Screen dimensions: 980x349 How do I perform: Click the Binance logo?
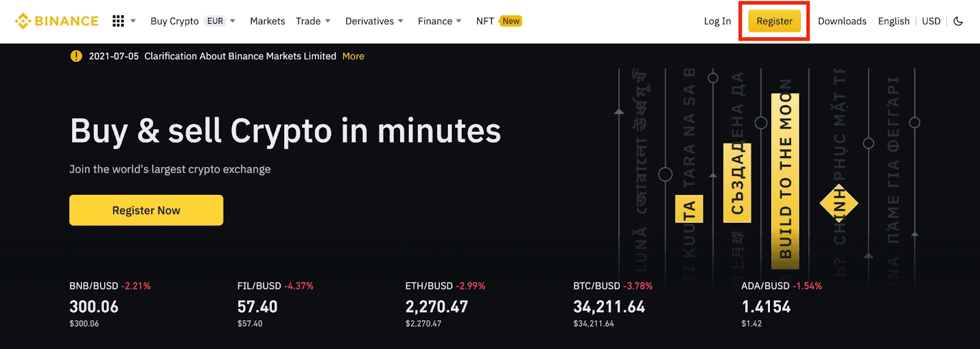(x=57, y=21)
